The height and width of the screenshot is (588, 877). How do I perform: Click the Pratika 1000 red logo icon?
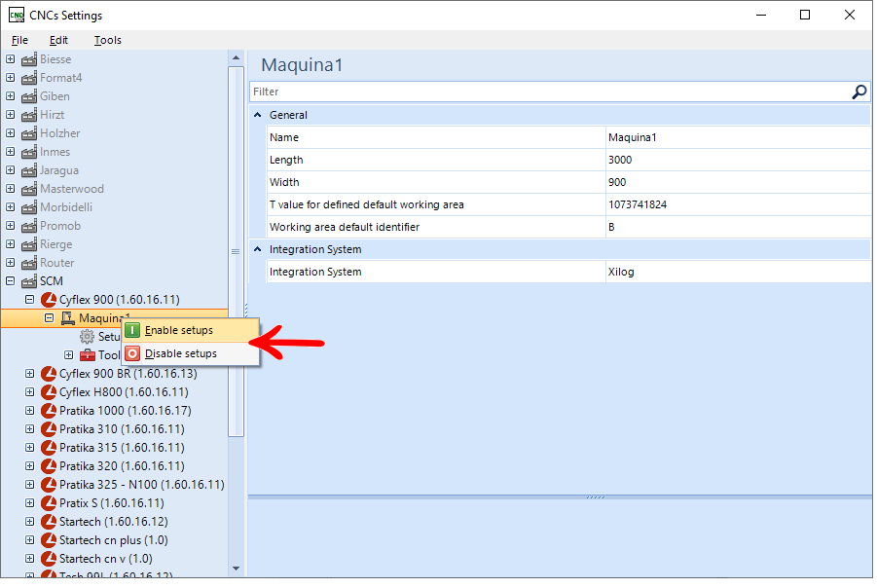coord(49,410)
